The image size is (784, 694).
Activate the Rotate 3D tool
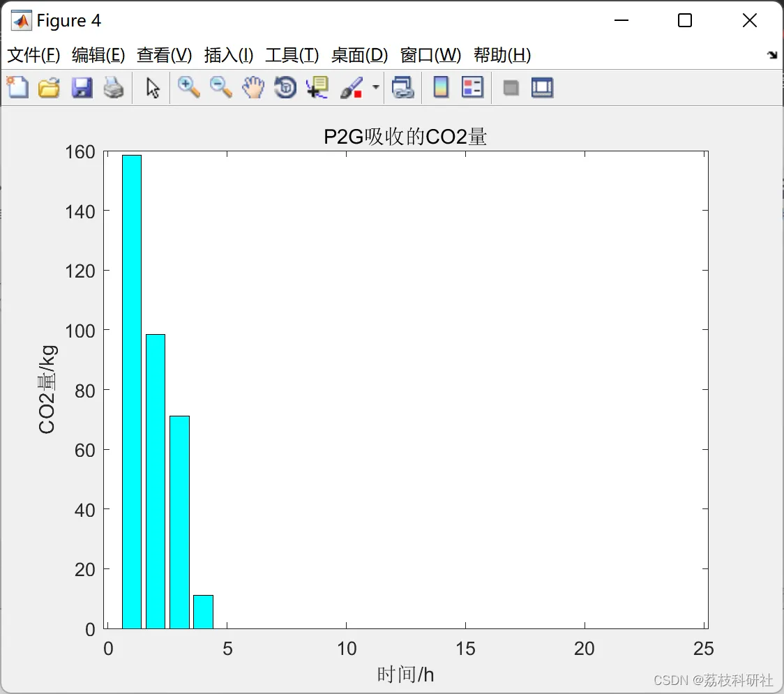(285, 87)
